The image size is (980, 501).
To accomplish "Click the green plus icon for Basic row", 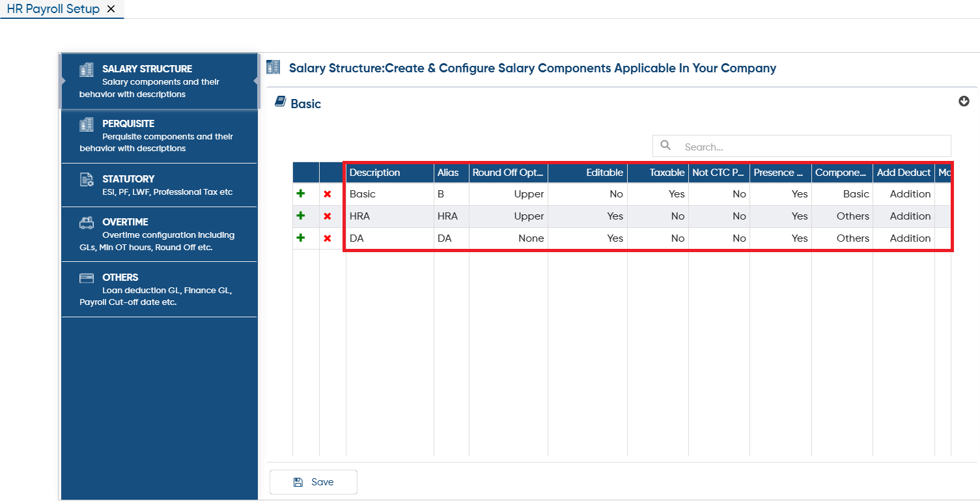I will click(x=301, y=193).
